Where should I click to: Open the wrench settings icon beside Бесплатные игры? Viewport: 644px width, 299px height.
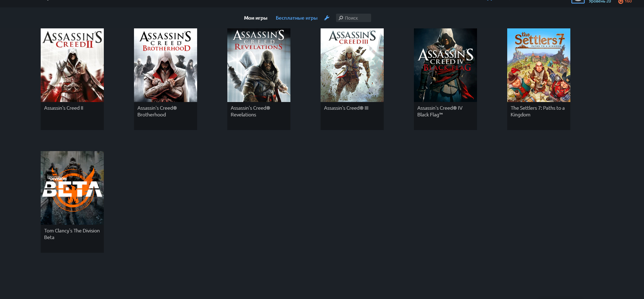point(327,18)
